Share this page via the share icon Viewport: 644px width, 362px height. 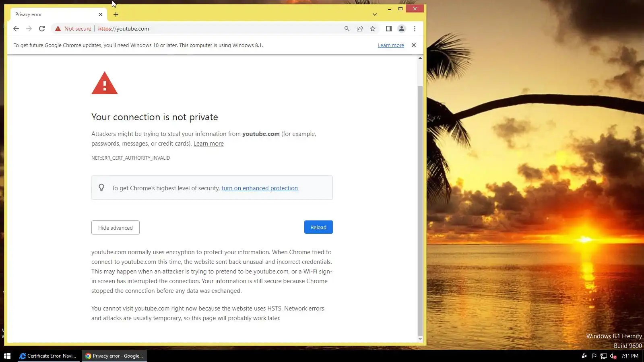tap(360, 29)
